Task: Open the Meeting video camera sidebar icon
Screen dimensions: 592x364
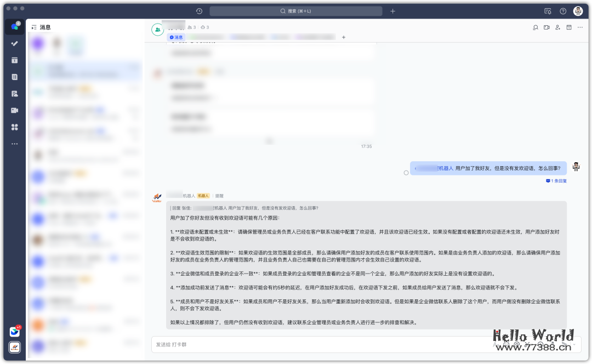Action: [x=15, y=110]
